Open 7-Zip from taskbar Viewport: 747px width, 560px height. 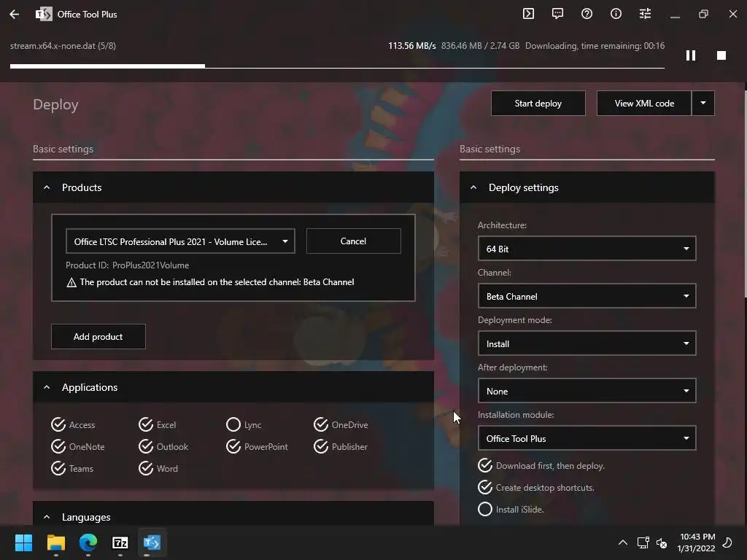pos(120,542)
